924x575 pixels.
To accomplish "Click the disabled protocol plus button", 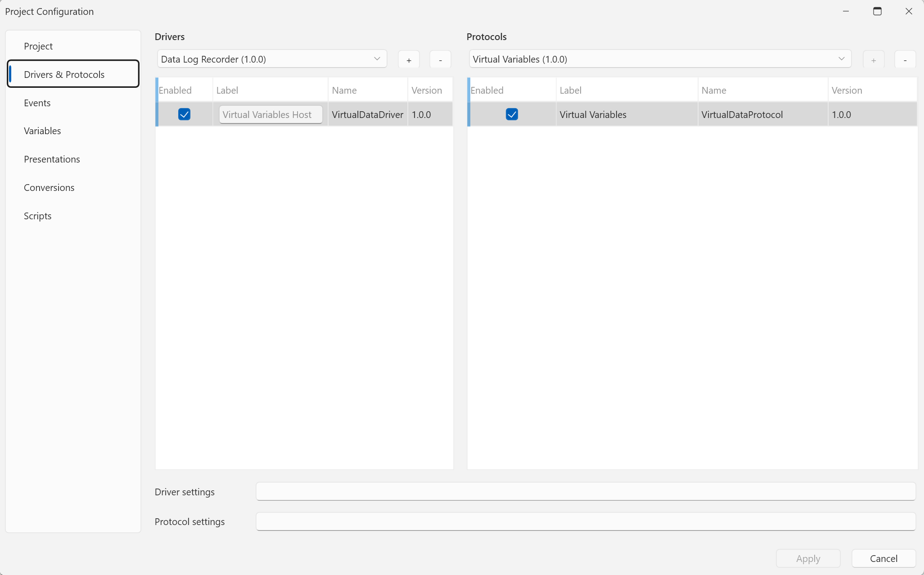I will [873, 59].
